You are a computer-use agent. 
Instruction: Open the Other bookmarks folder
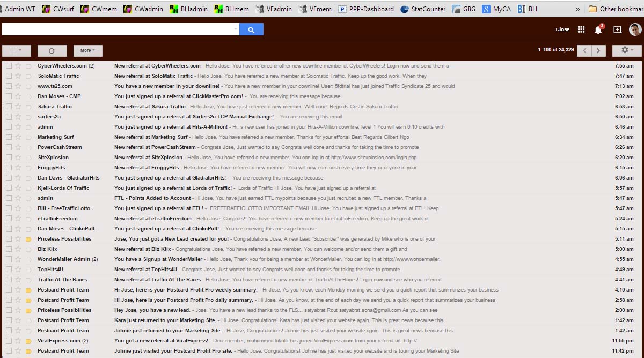tap(616, 9)
